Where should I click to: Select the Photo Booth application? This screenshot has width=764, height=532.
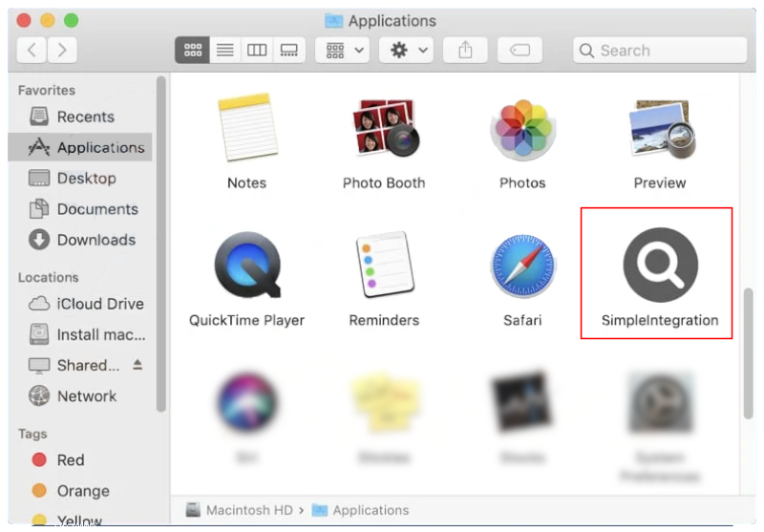click(x=384, y=130)
